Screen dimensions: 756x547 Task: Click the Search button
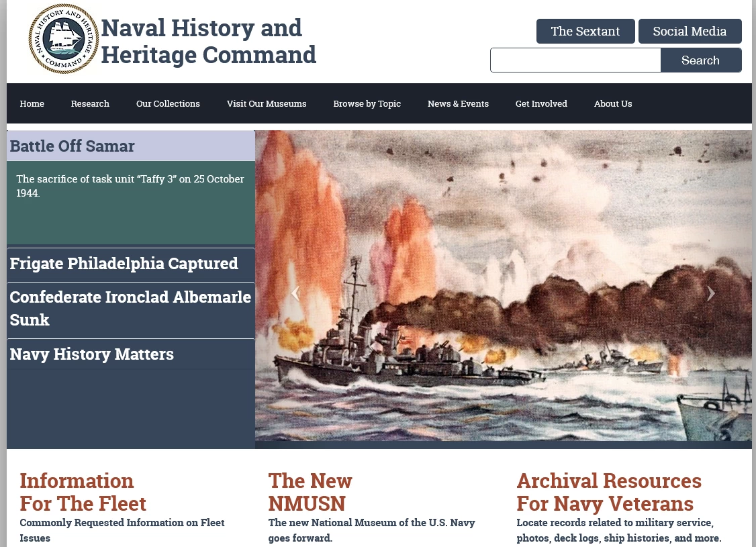click(700, 60)
